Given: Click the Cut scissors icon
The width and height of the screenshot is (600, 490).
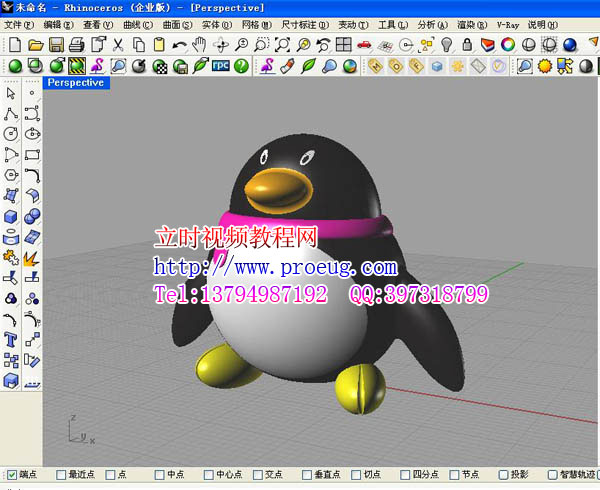Looking at the screenshot, I should [x=118, y=45].
